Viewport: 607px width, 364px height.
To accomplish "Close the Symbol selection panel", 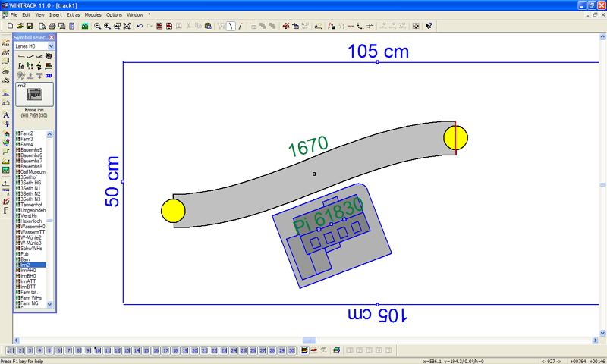I will (x=52, y=37).
